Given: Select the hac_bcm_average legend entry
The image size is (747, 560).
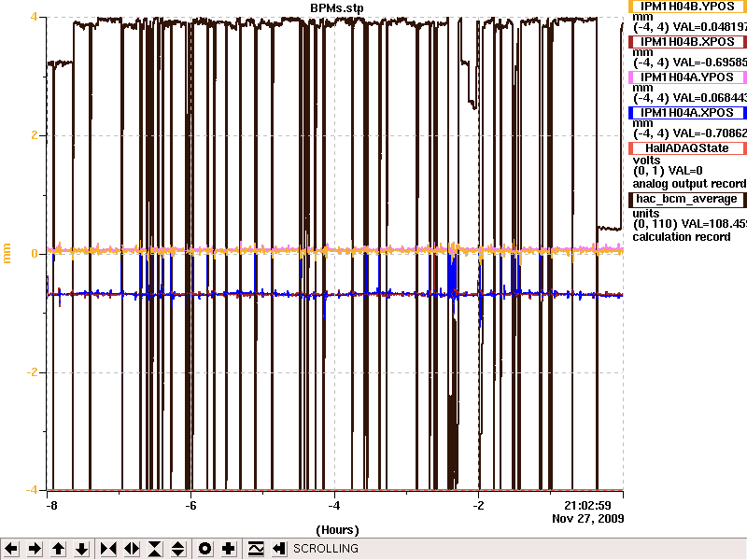Looking at the screenshot, I should point(687,199).
